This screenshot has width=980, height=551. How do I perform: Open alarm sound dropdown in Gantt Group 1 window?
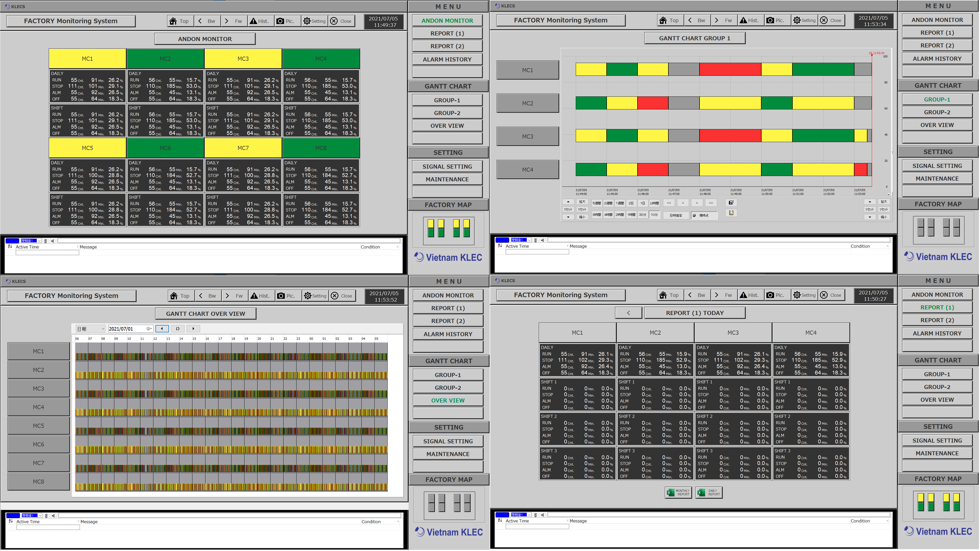(x=521, y=240)
